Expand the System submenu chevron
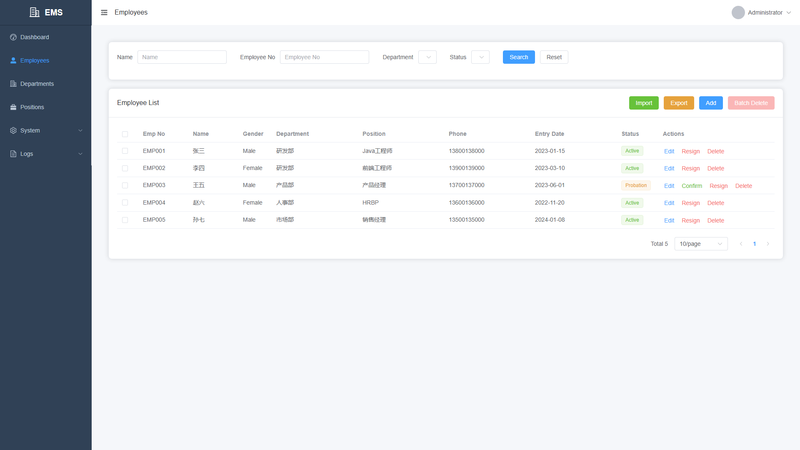 click(x=80, y=131)
